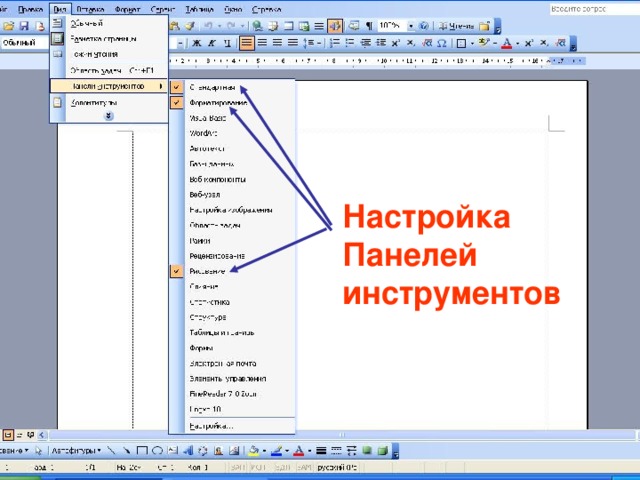Toggle the show paragraph marks ¶ button
Image resolution: width=640 pixels, height=480 pixels.
pyautogui.click(x=369, y=26)
